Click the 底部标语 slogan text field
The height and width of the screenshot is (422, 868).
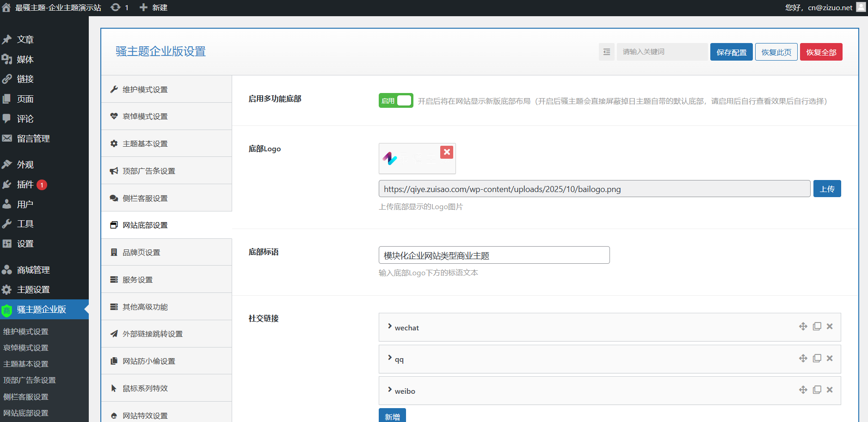tap(493, 255)
